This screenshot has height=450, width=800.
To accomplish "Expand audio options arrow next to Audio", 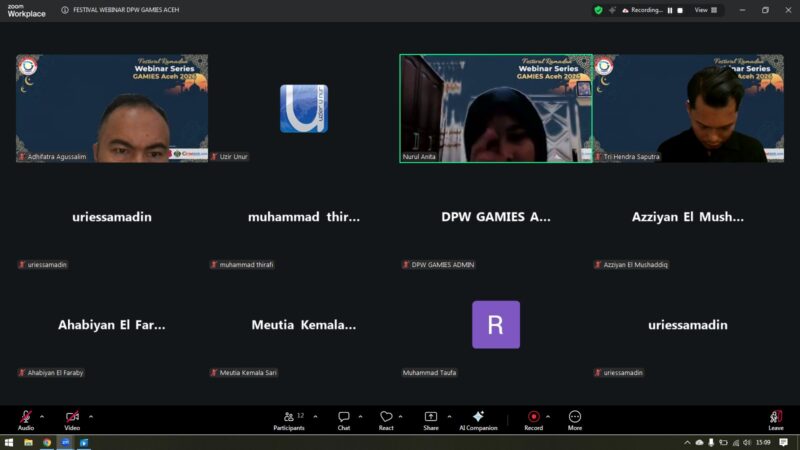I will (42, 416).
